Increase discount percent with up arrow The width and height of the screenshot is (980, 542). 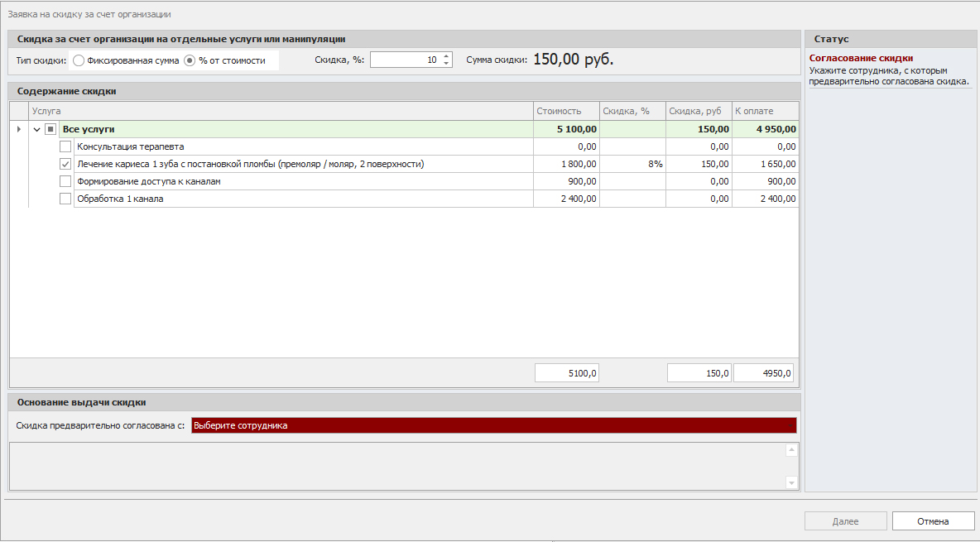[x=447, y=56]
